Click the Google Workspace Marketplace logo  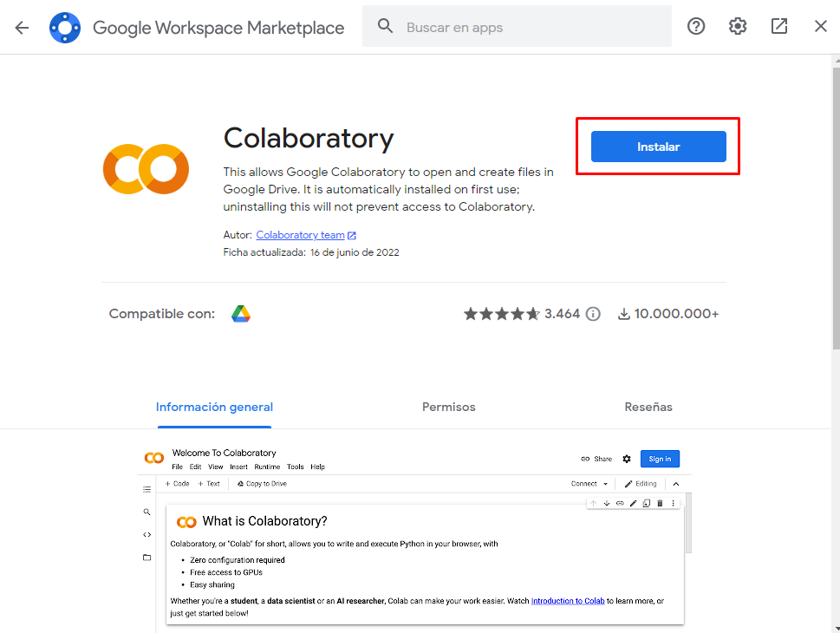(65, 27)
